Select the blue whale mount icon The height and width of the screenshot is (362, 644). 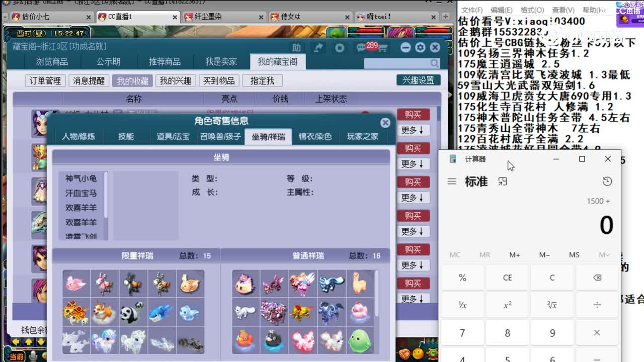click(162, 313)
